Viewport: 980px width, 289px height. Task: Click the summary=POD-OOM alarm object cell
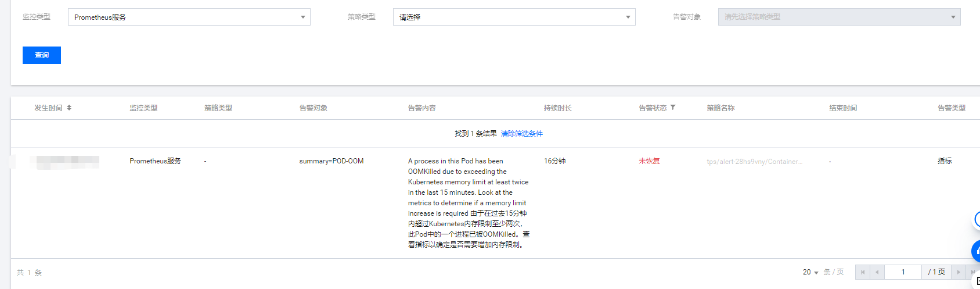(331, 161)
